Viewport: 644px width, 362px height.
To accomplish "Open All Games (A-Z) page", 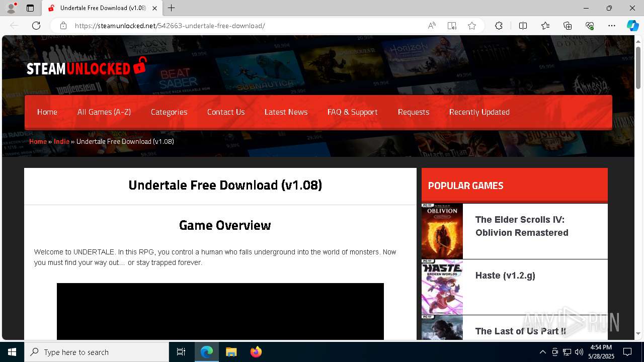I will (x=104, y=112).
